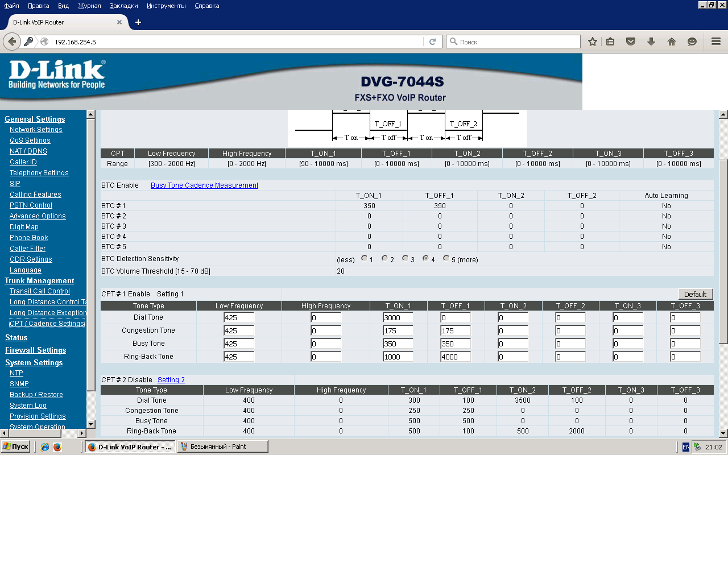Click the Default button for CPT #1

tap(695, 294)
